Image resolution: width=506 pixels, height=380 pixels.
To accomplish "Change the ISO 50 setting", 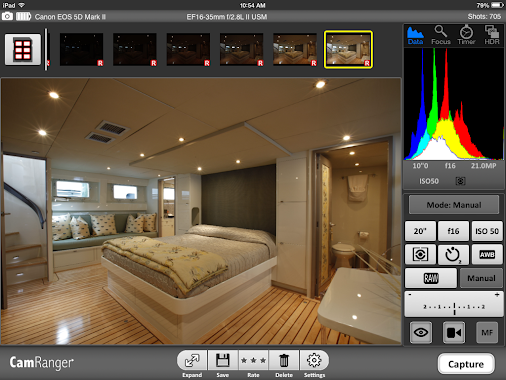I will pos(487,231).
